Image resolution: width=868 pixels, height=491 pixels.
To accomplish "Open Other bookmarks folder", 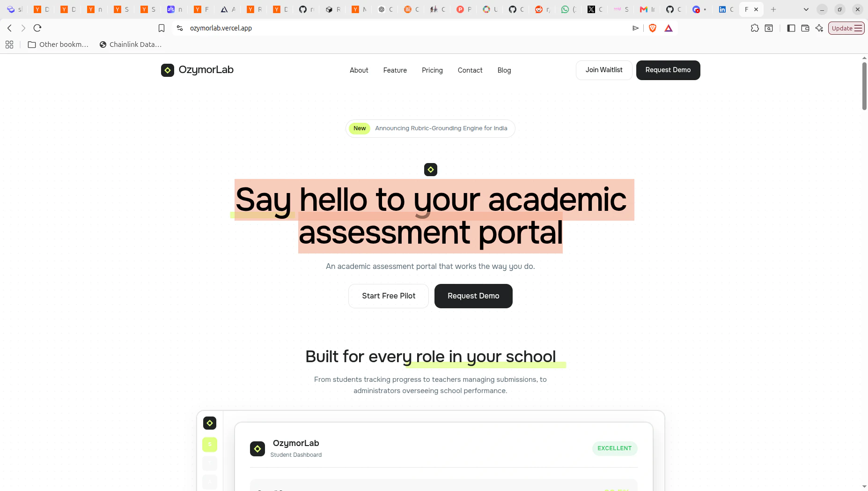I will [59, 45].
